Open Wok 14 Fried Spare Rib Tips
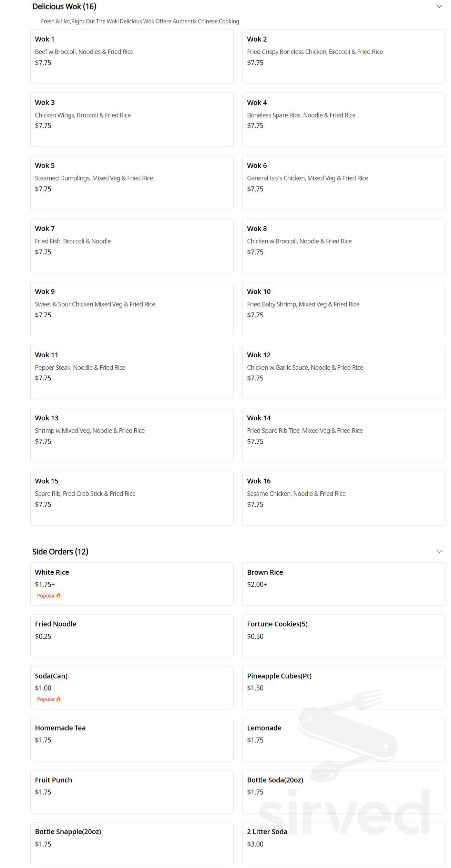The image size is (451, 868). coord(344,435)
